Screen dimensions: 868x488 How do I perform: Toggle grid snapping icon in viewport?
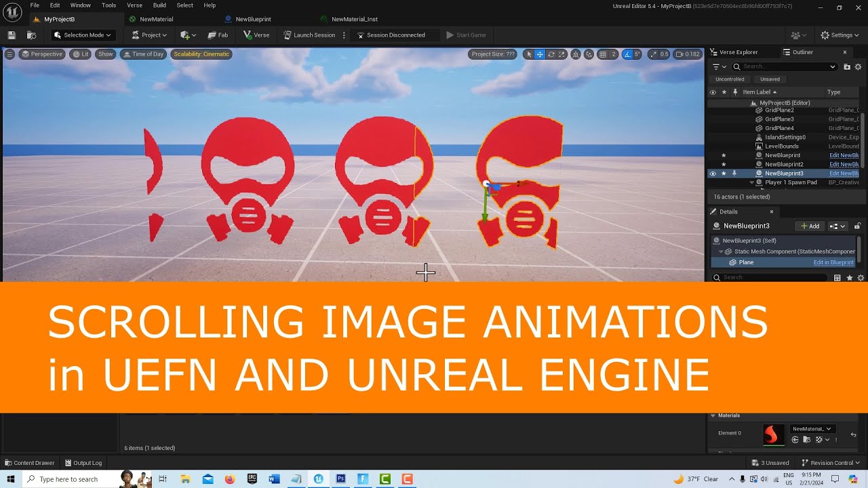603,54
